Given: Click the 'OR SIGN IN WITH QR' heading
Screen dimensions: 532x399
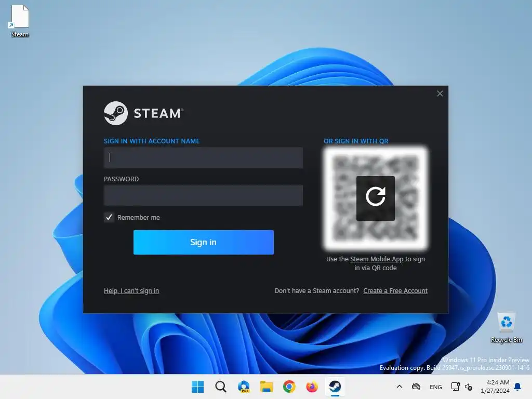Looking at the screenshot, I should (x=356, y=141).
